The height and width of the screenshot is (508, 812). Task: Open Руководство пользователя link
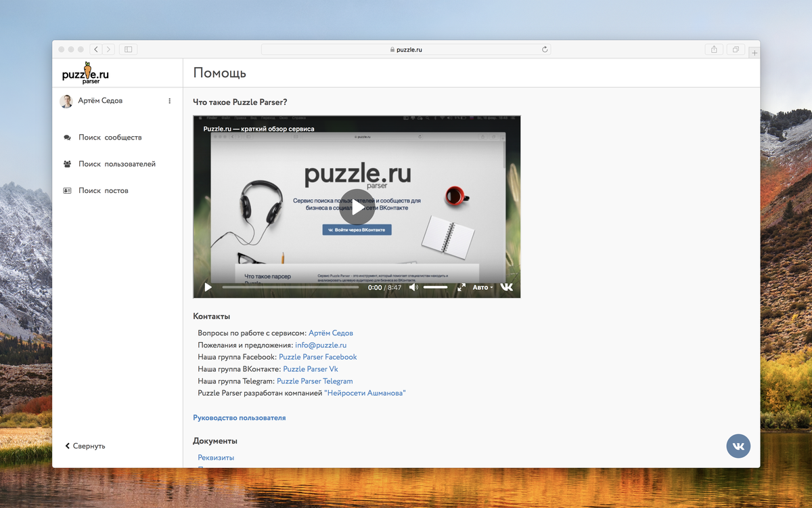(x=240, y=418)
